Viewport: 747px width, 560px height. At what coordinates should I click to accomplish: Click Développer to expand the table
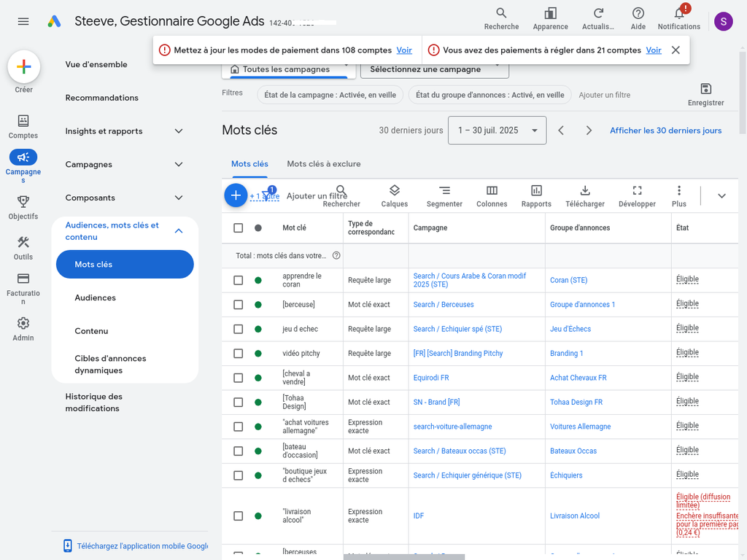(637, 196)
